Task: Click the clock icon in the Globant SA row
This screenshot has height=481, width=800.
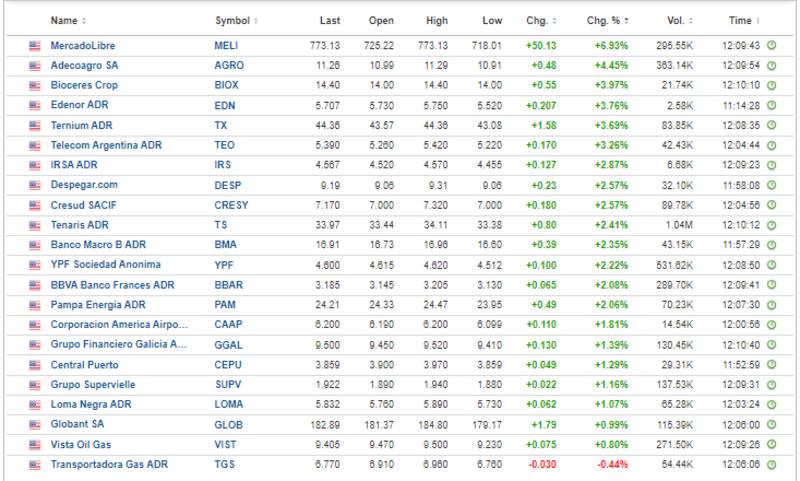Action: point(771,424)
